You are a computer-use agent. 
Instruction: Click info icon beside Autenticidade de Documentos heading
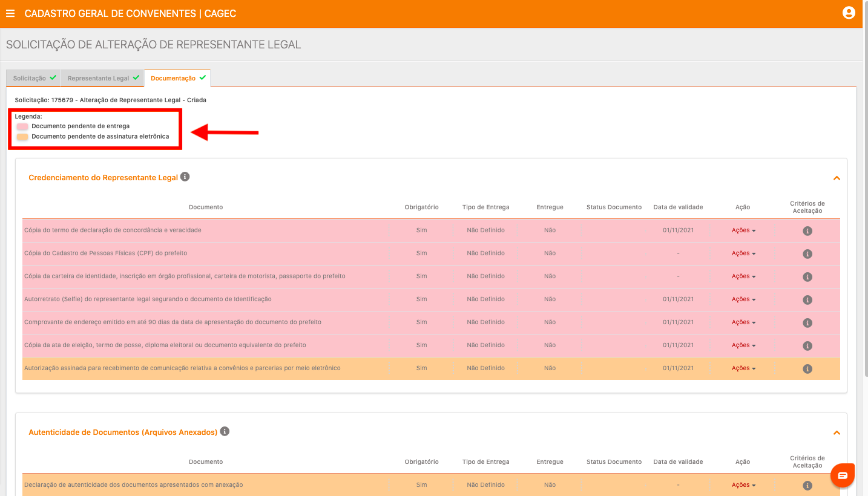point(225,431)
